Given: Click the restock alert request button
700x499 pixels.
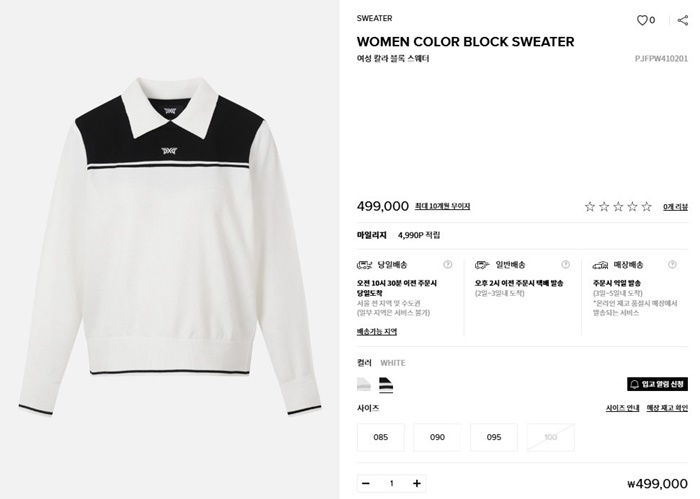Looking at the screenshot, I should point(657,384).
